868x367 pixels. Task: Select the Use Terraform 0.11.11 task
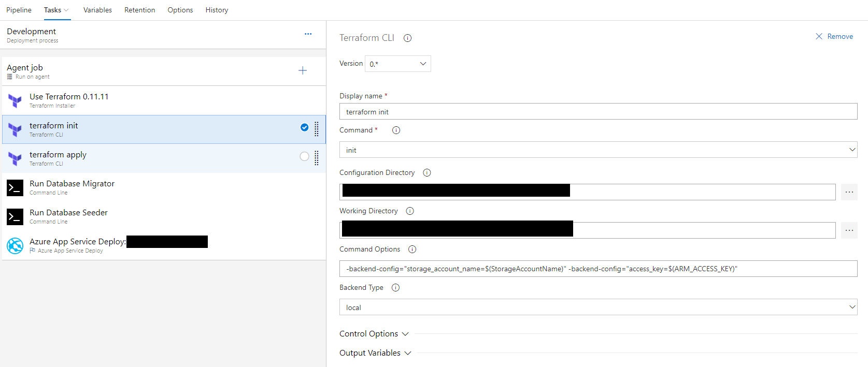(163, 100)
